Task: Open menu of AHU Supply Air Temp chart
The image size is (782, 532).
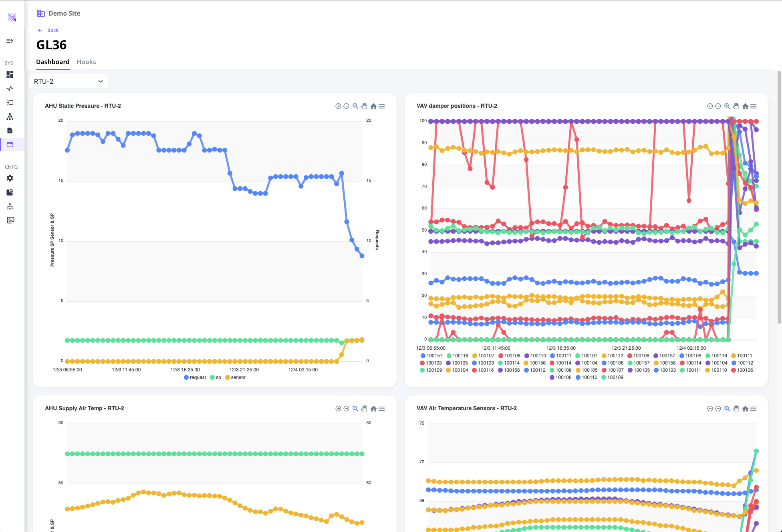Action: [382, 409]
